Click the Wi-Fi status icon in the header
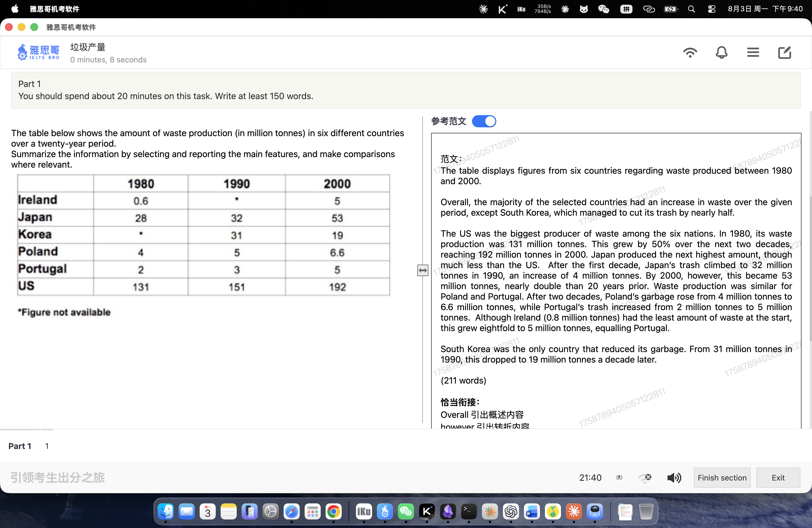 (x=690, y=52)
